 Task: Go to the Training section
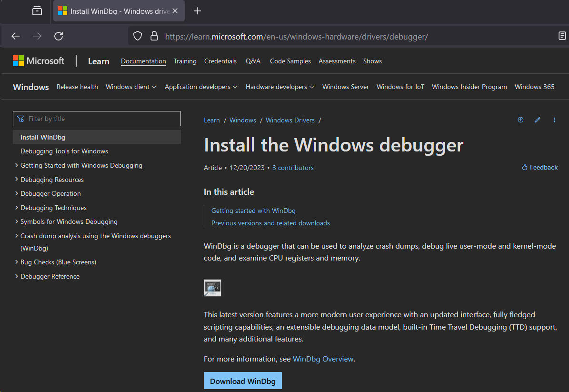tap(185, 61)
